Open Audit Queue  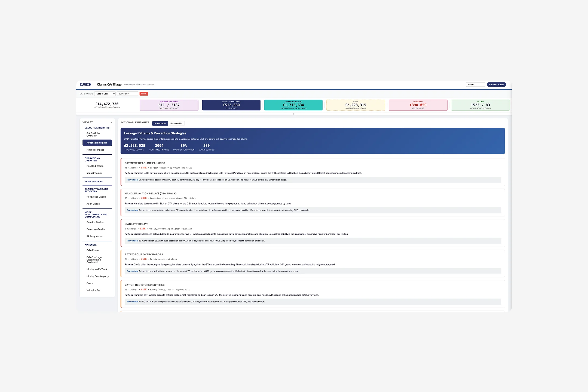(97, 204)
